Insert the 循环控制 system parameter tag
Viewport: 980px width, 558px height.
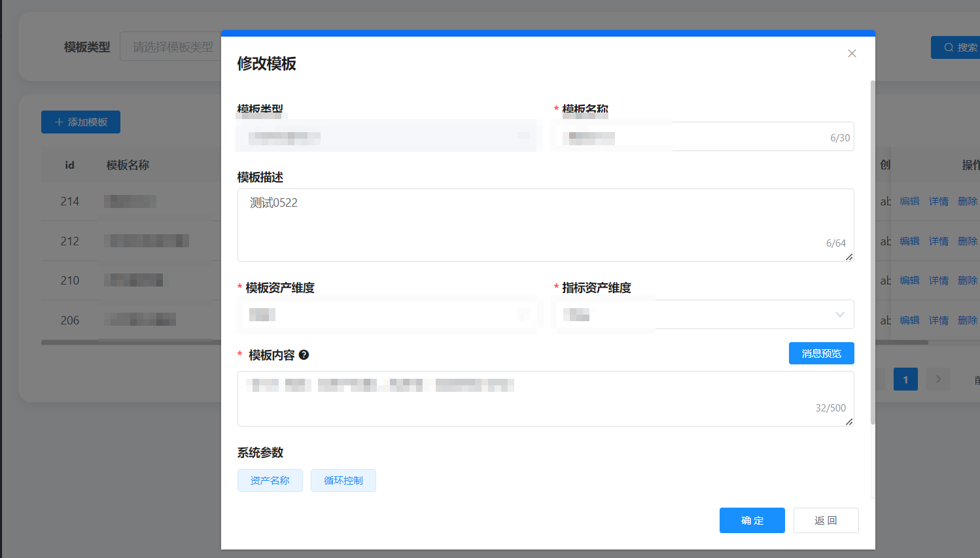pos(343,481)
